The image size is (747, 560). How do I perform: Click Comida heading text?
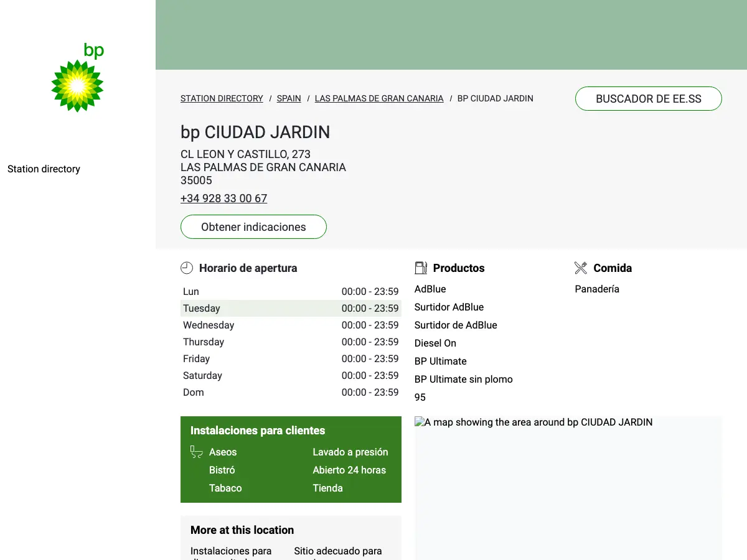[x=613, y=268]
